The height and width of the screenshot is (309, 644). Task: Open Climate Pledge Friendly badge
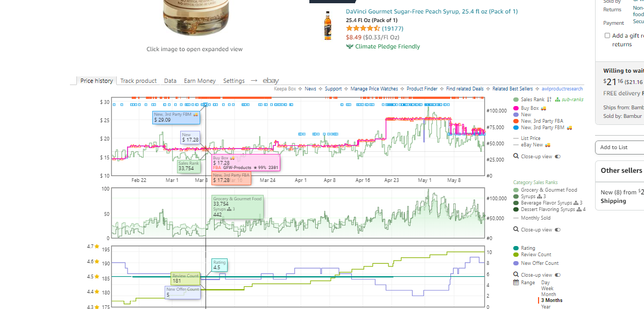tap(383, 46)
